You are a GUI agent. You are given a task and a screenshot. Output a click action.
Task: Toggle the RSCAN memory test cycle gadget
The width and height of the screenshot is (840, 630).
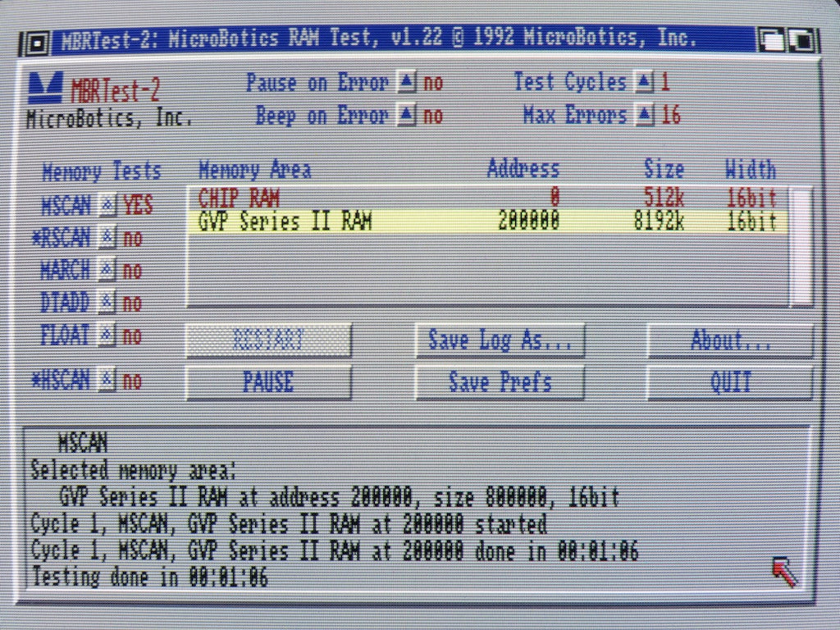[x=107, y=238]
